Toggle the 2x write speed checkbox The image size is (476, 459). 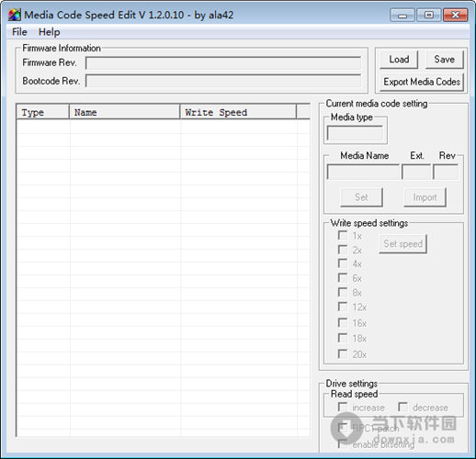click(x=343, y=250)
